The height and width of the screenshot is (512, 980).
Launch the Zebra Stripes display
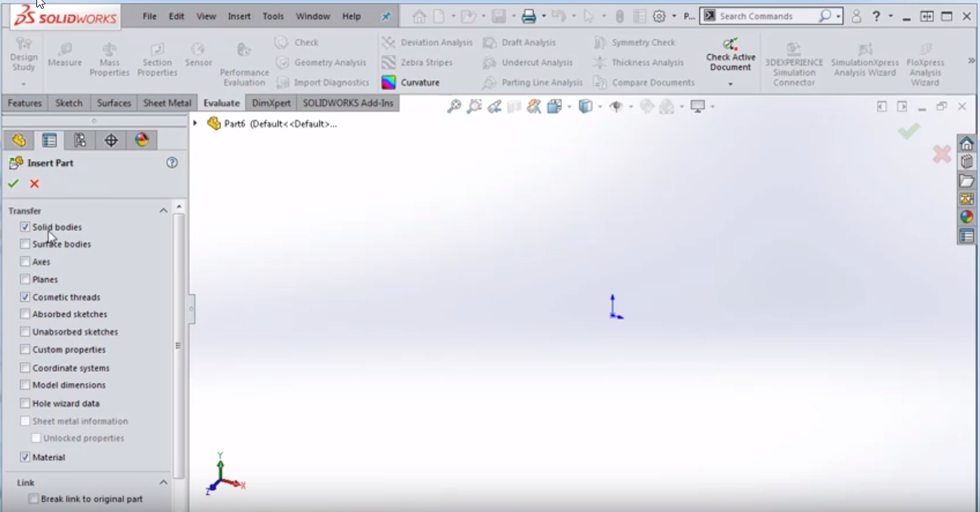(x=417, y=62)
